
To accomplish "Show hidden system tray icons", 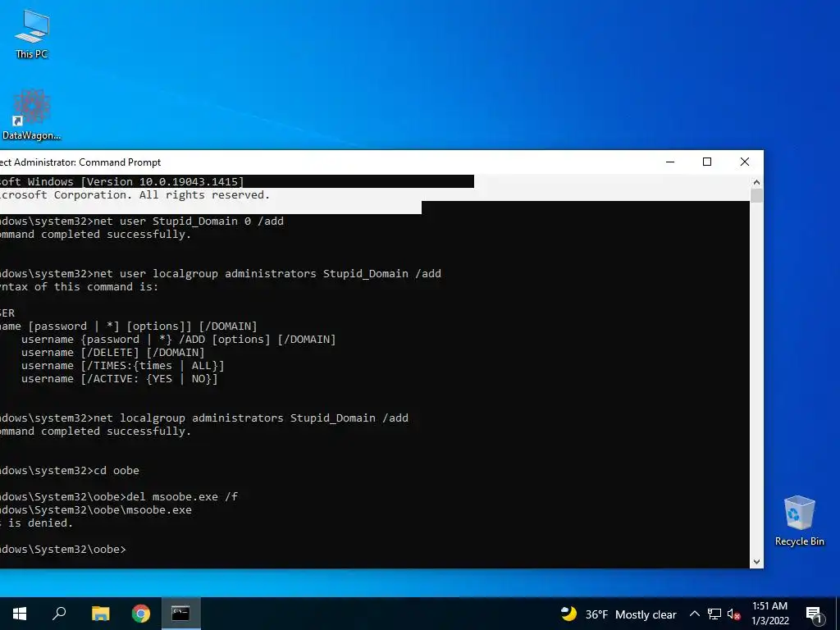I will coord(694,614).
